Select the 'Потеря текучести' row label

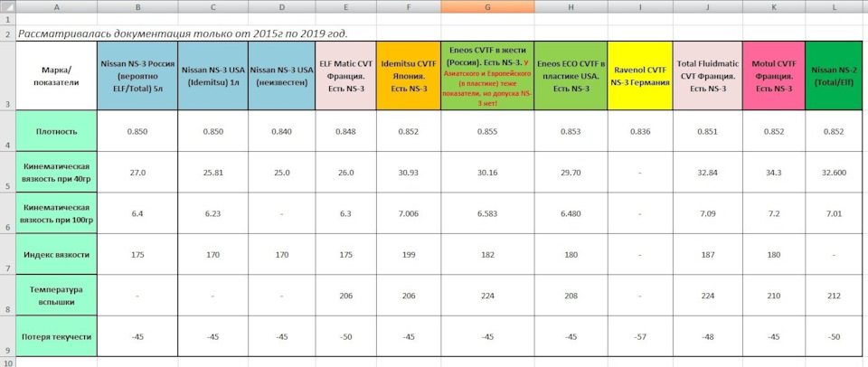(56, 336)
